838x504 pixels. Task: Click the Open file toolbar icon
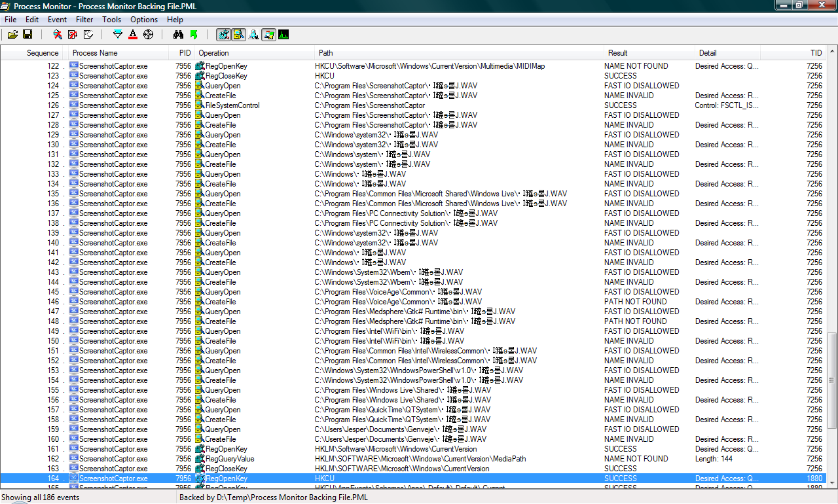pyautogui.click(x=13, y=35)
